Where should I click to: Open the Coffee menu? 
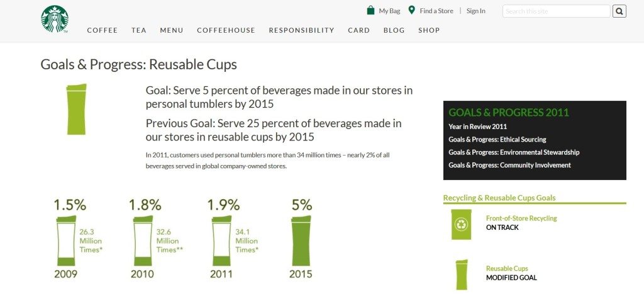coord(103,30)
